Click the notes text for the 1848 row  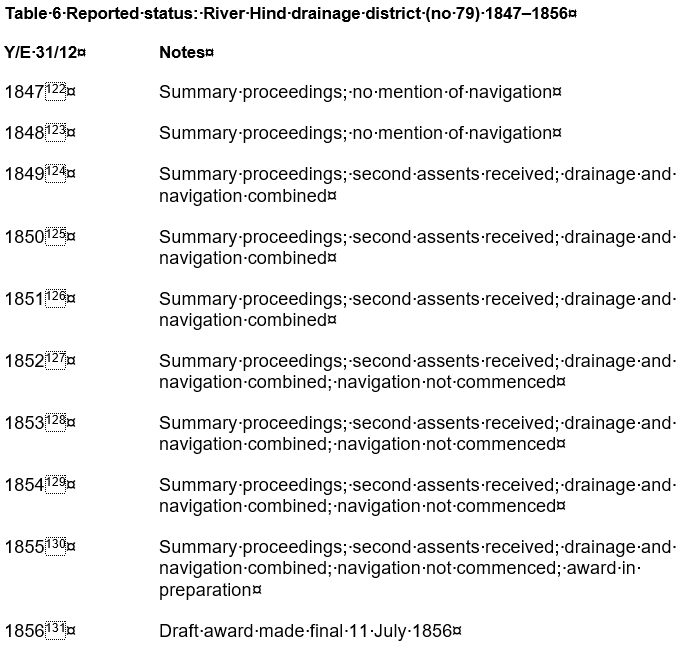(x=356, y=133)
